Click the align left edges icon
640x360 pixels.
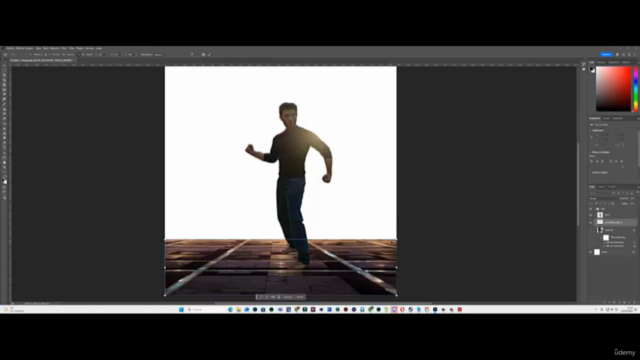tap(591, 161)
